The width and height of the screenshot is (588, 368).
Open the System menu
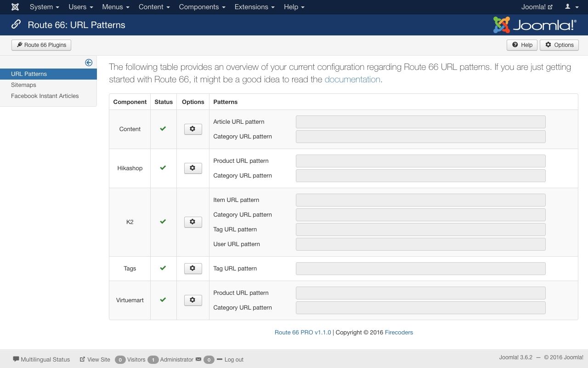coord(45,7)
